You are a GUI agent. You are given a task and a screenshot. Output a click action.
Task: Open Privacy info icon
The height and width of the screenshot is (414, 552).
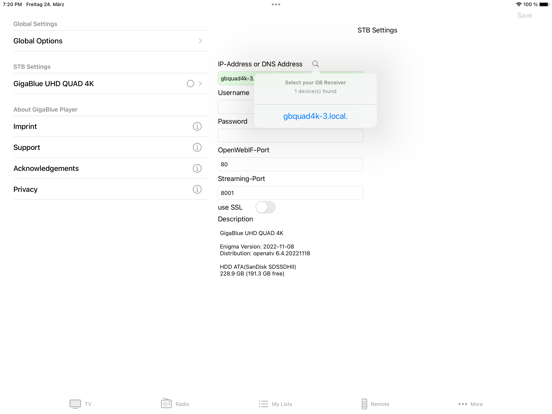[197, 189]
